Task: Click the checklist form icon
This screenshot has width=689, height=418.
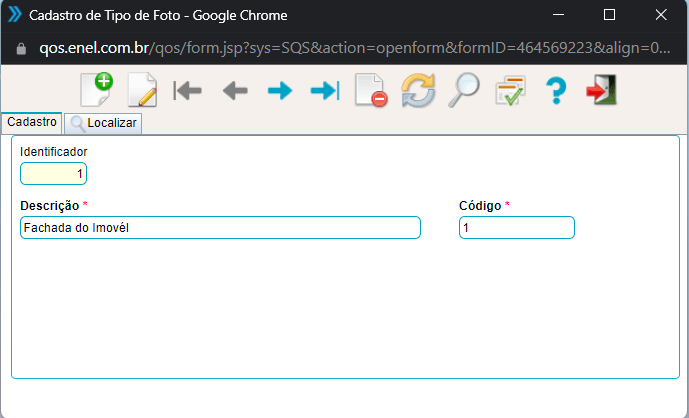Action: (x=510, y=91)
